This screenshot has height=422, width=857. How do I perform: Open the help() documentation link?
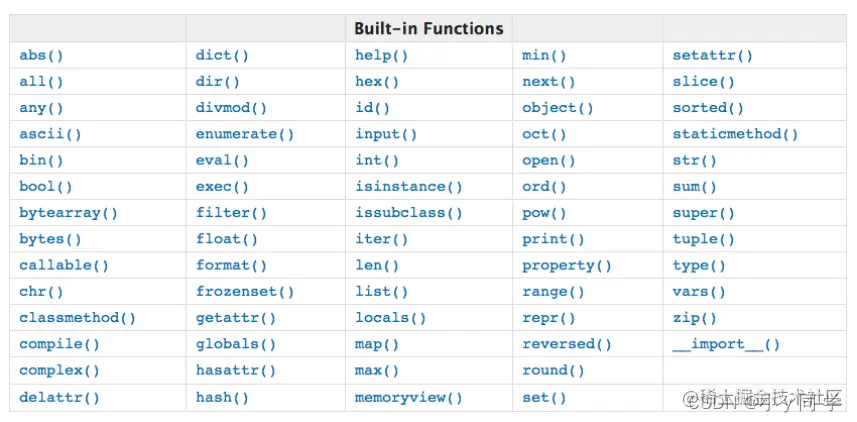click(381, 56)
